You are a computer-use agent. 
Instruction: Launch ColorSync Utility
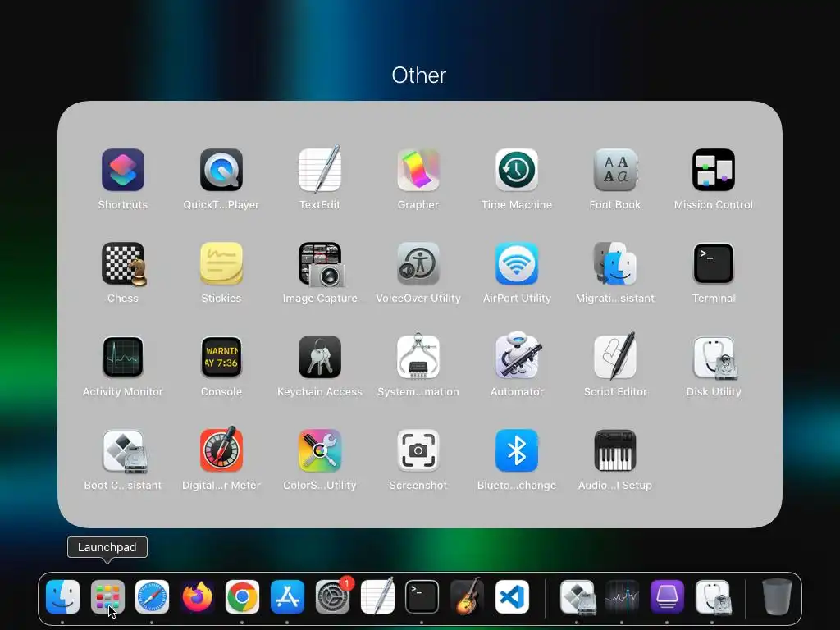pyautogui.click(x=320, y=450)
